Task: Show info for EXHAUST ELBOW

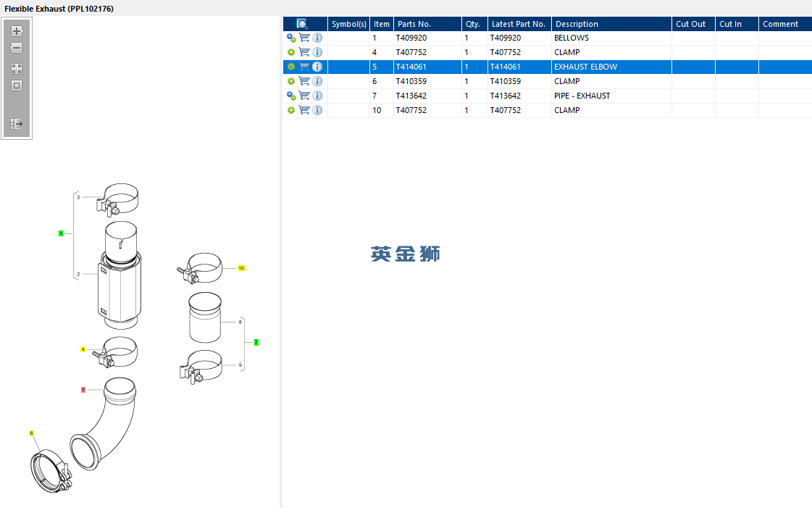Action: coord(317,67)
